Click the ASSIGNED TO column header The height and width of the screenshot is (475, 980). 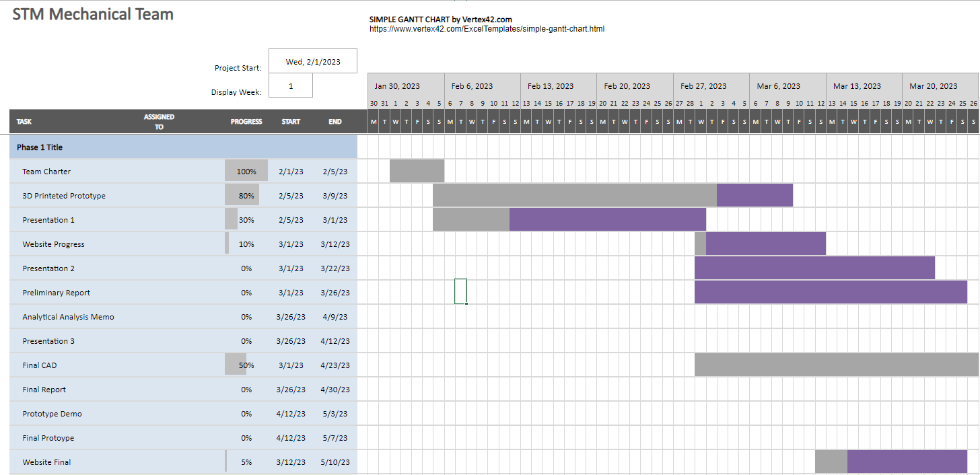(159, 122)
